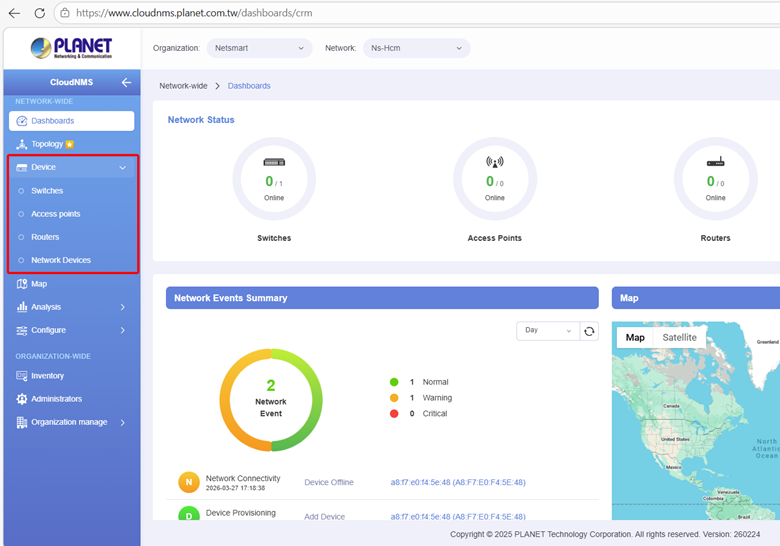This screenshot has height=546, width=780.
Task: Open the Organization Netsmart dropdown
Action: (258, 48)
